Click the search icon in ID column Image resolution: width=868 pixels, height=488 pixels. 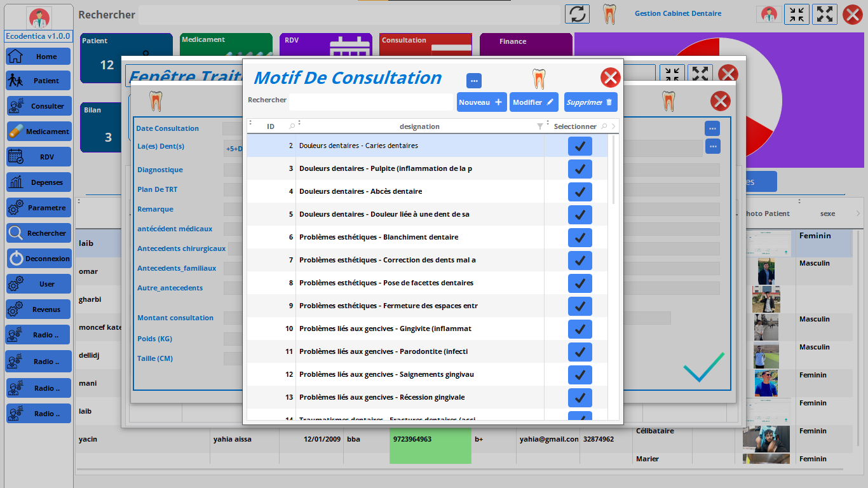[292, 126]
